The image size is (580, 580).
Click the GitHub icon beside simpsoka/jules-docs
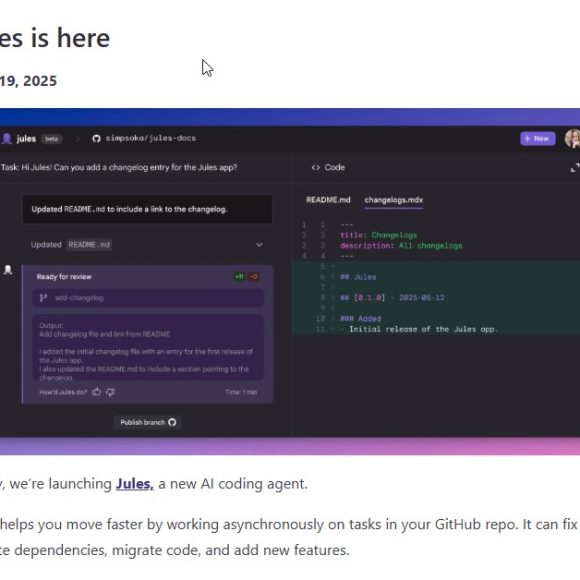coord(96,139)
